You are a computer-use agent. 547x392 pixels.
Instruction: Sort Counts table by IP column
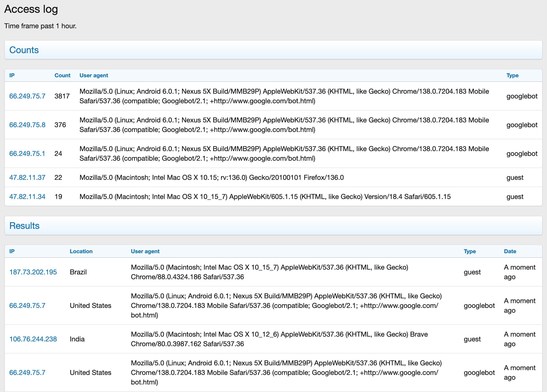point(12,75)
